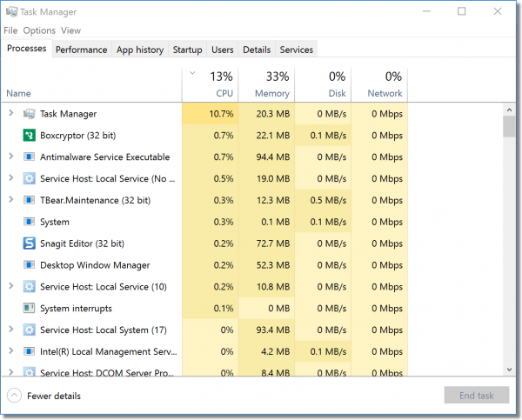Screen dimensions: 522x420
Task: Click the 0.5 MB/s disk value for TBear.Maintenance
Action: (x=328, y=200)
